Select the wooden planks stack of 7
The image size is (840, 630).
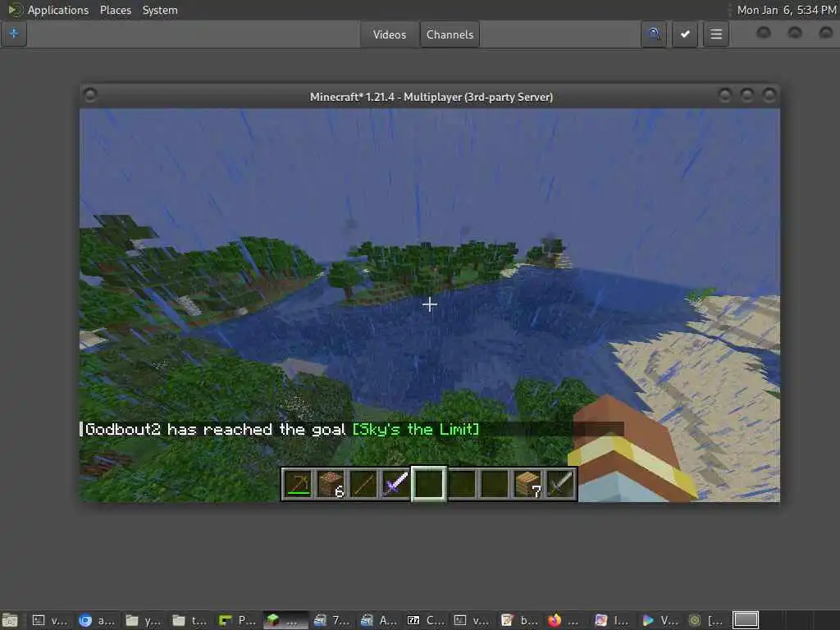[x=527, y=484]
